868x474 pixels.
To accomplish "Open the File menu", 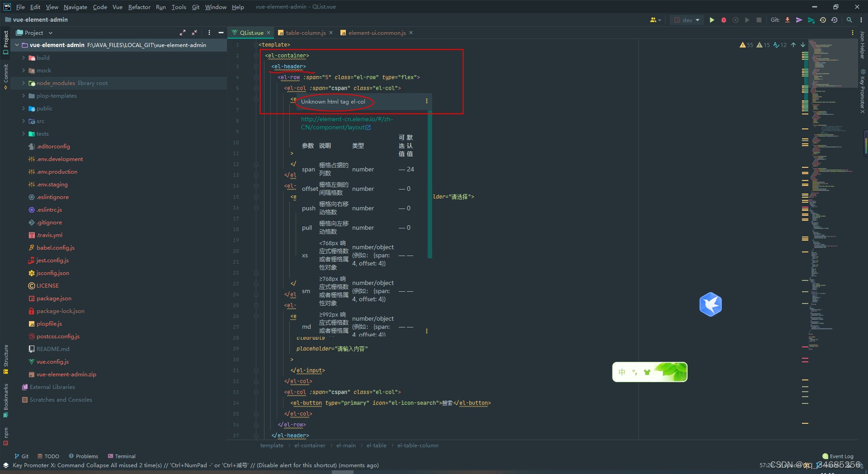I will tap(20, 7).
